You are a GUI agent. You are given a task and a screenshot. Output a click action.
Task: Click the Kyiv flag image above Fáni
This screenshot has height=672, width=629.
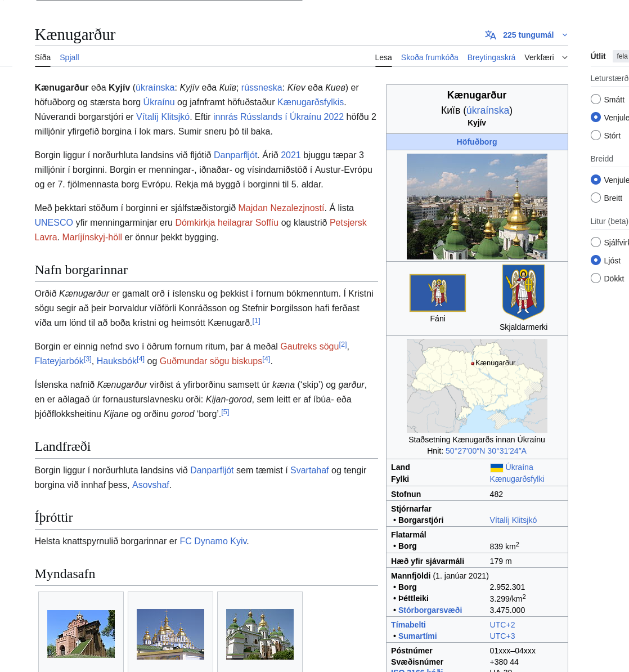pyautogui.click(x=438, y=293)
